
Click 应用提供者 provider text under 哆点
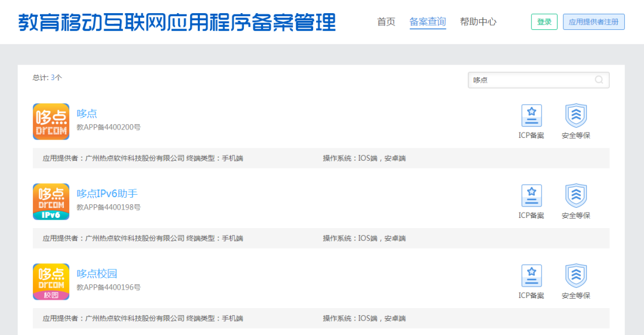[x=113, y=158]
